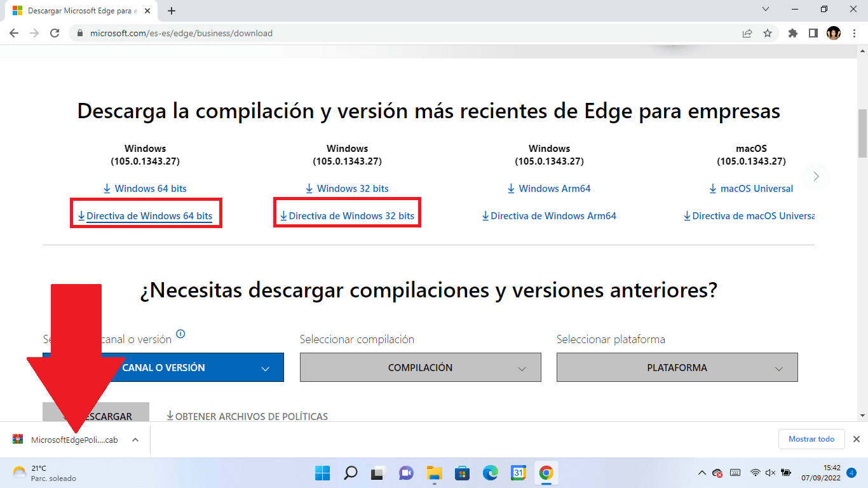Viewport: 868px width, 488px height.
Task: Open the Windows Start menu
Action: click(322, 473)
